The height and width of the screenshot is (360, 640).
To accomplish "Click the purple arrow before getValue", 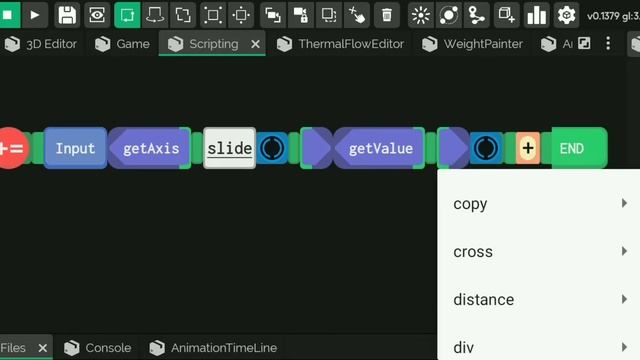I will click(x=316, y=148).
